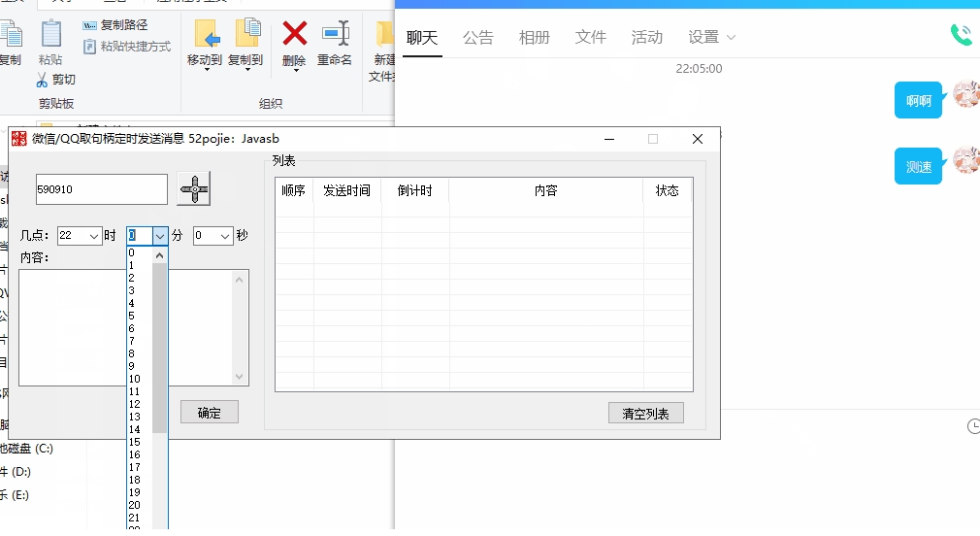Switch to the Announcements (公告) tab
This screenshot has height=536, width=980.
(477, 38)
